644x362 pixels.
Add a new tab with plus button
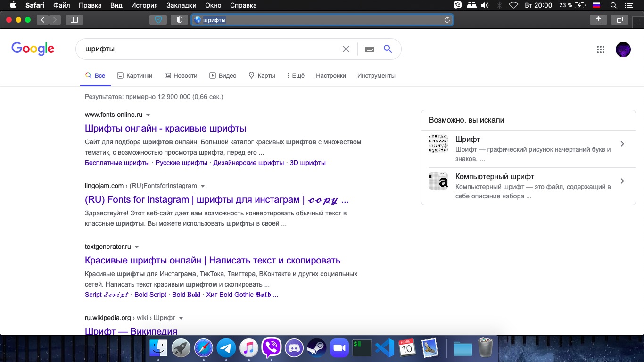coord(638,23)
